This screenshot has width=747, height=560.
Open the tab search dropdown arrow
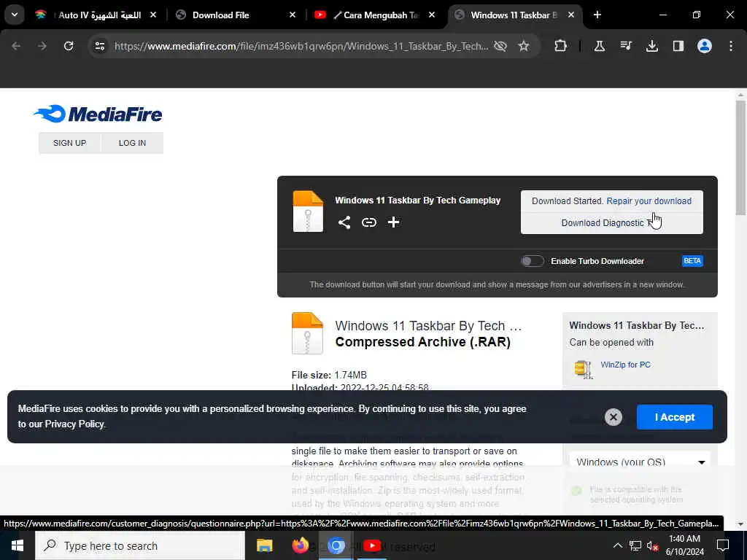(15, 15)
